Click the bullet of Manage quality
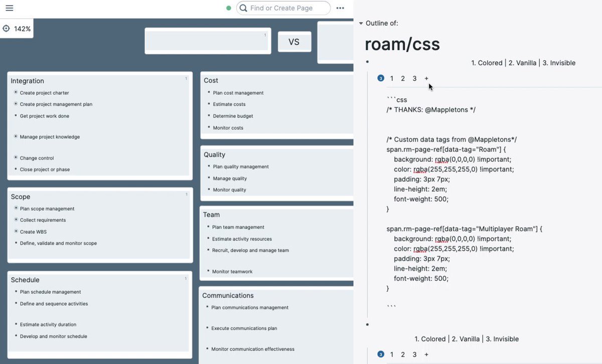 click(x=209, y=178)
